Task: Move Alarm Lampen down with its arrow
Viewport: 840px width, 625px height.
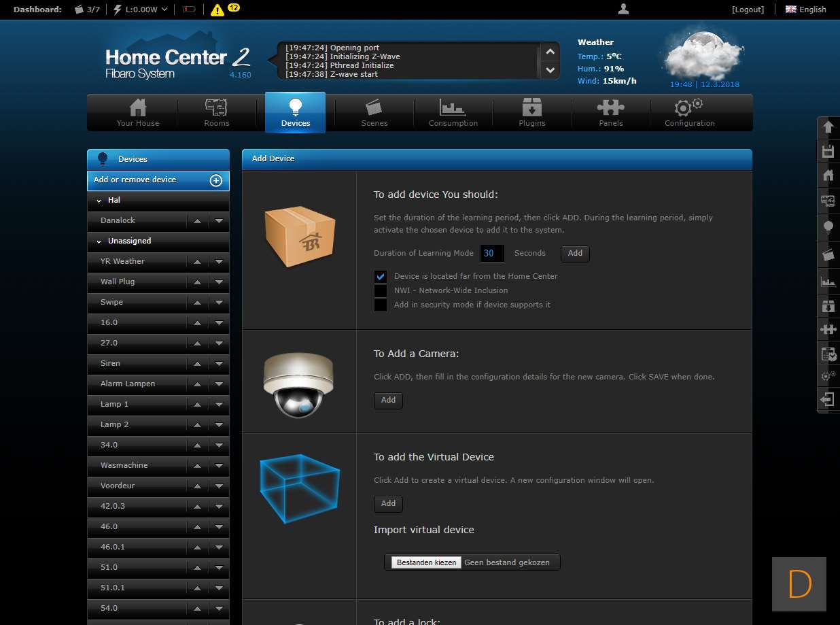Action: [x=219, y=384]
